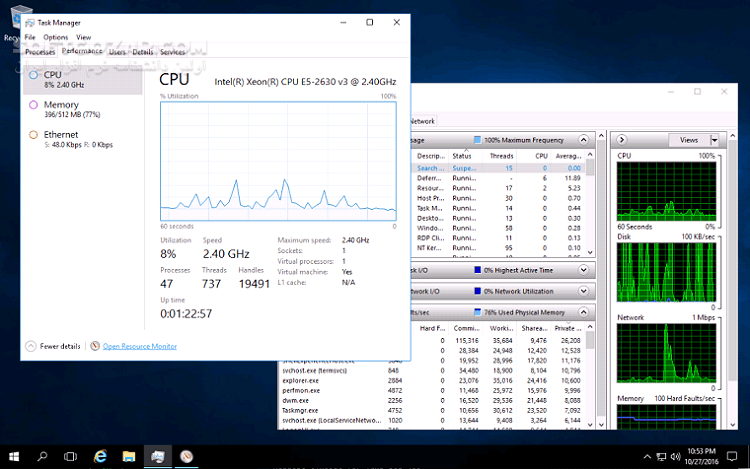The height and width of the screenshot is (469, 750).
Task: Open the Views dropdown arrow
Action: pyautogui.click(x=714, y=140)
